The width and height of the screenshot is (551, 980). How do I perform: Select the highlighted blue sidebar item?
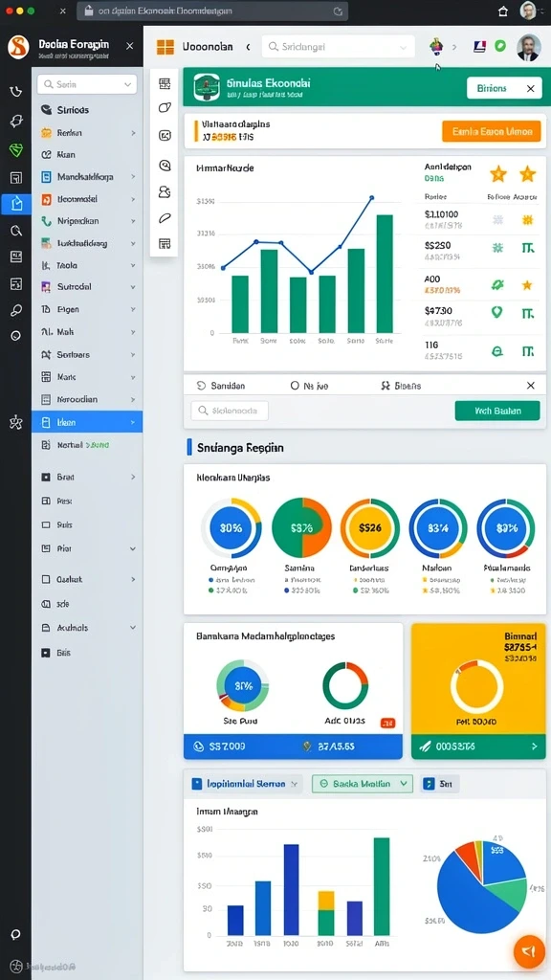click(x=87, y=422)
